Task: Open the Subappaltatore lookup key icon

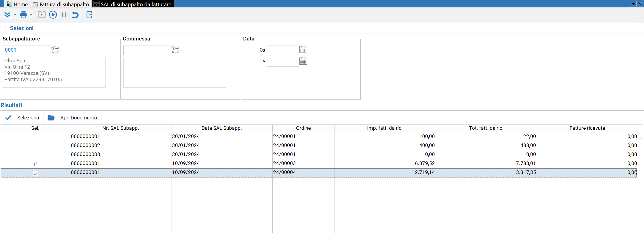Action: (x=55, y=50)
